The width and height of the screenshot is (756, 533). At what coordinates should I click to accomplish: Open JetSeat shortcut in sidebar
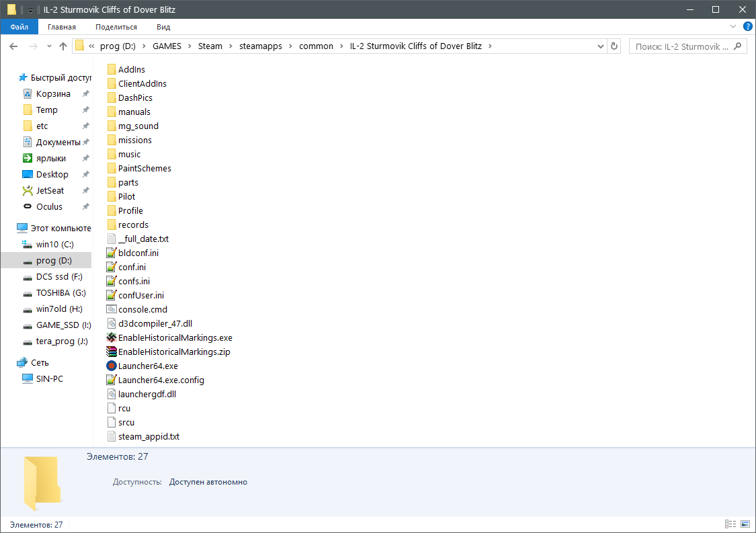click(x=50, y=190)
